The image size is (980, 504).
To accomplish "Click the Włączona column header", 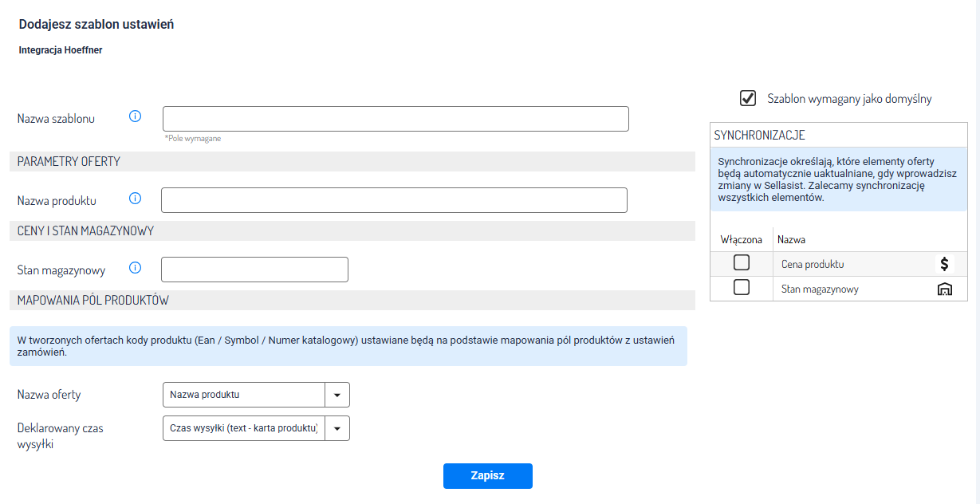I will [741, 239].
